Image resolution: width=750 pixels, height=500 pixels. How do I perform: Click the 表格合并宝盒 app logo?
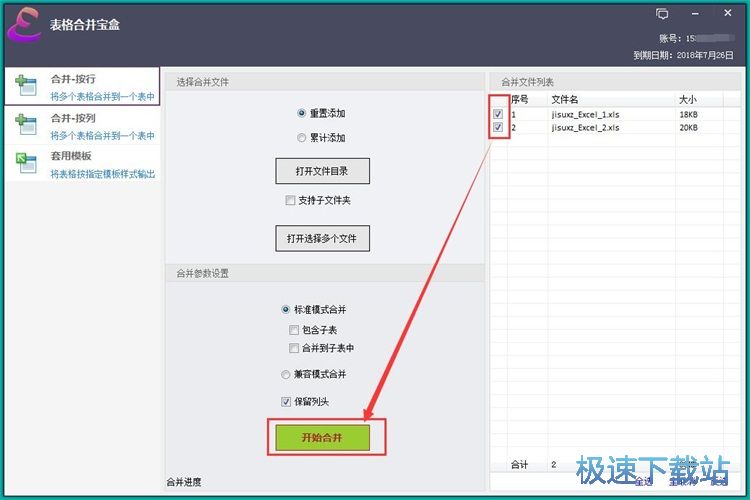tap(23, 25)
